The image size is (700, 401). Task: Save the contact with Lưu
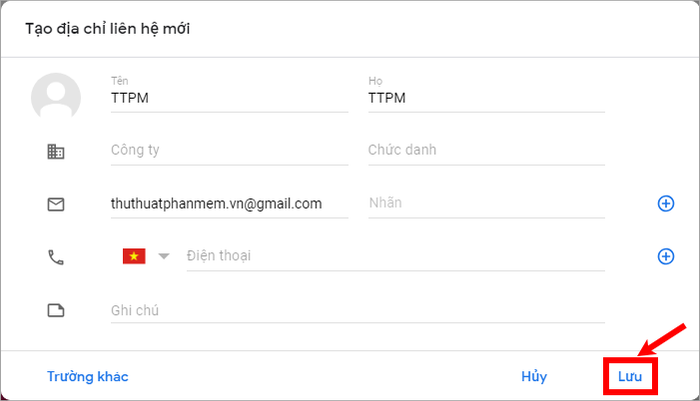630,376
